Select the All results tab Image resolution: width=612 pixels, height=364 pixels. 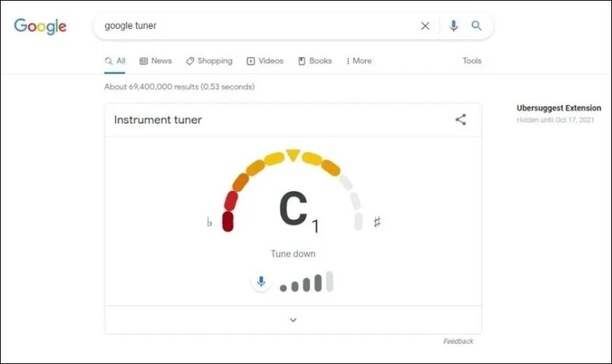click(x=115, y=61)
